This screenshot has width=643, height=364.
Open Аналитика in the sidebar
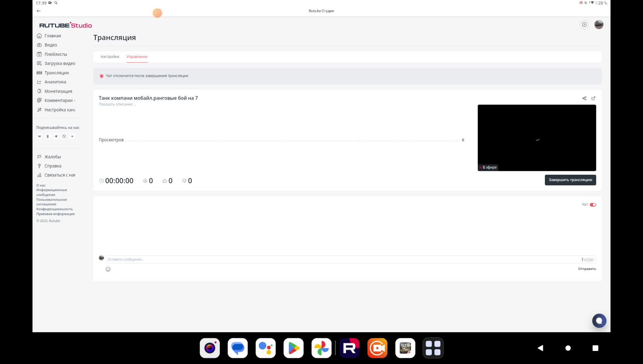click(x=55, y=82)
